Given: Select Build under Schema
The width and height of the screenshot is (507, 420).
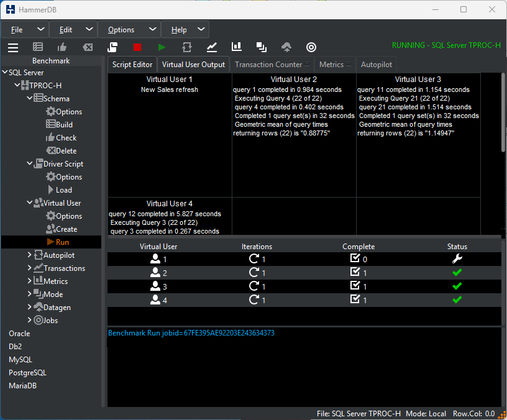Looking at the screenshot, I should [60, 125].
